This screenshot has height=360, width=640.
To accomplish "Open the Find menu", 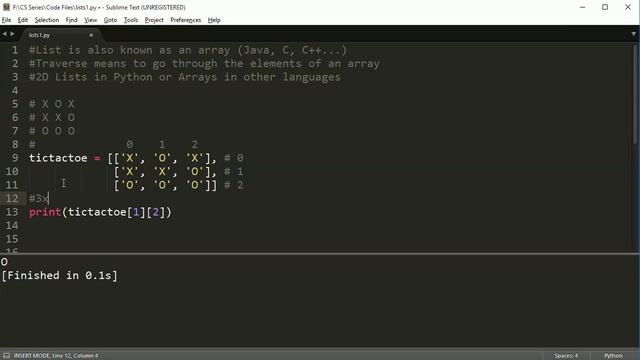I will pos(71,20).
